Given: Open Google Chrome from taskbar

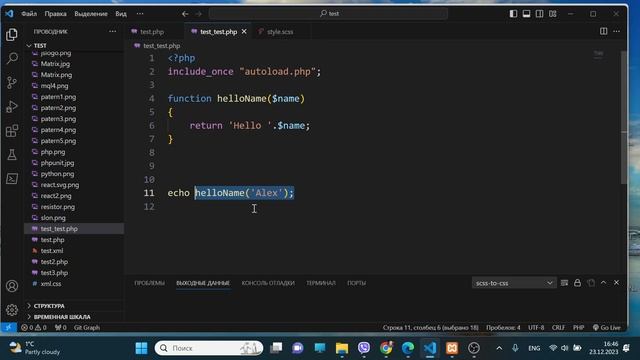Looking at the screenshot, I should (x=386, y=348).
